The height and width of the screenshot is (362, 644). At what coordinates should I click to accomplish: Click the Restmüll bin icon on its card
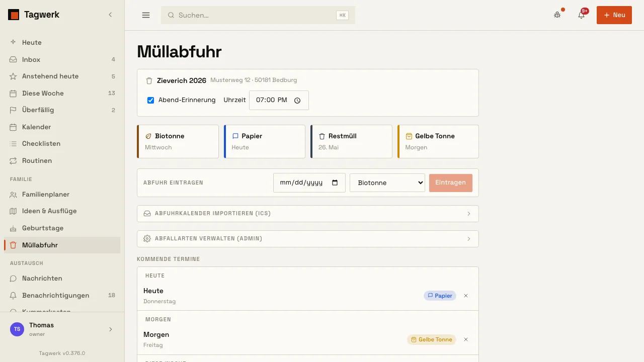pos(322,136)
